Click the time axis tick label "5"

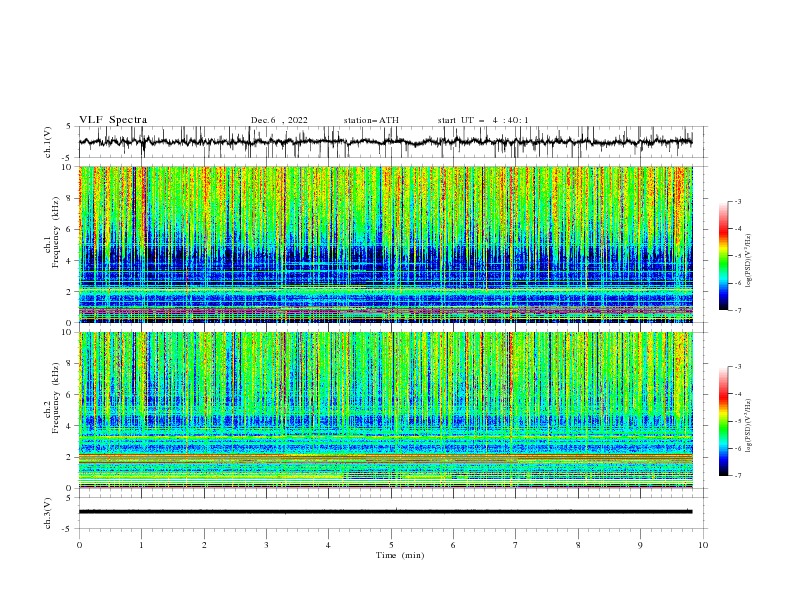pyautogui.click(x=391, y=545)
